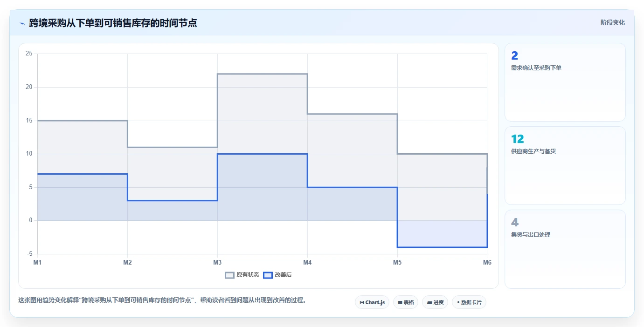644x327 pixels.
Task: Click the M4 axis label
Action: (x=307, y=262)
